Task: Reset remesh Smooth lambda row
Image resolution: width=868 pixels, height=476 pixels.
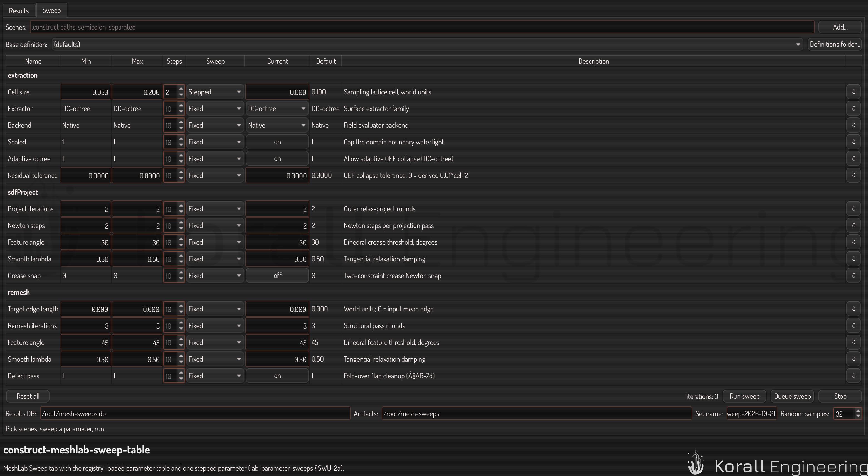Action: pyautogui.click(x=854, y=359)
